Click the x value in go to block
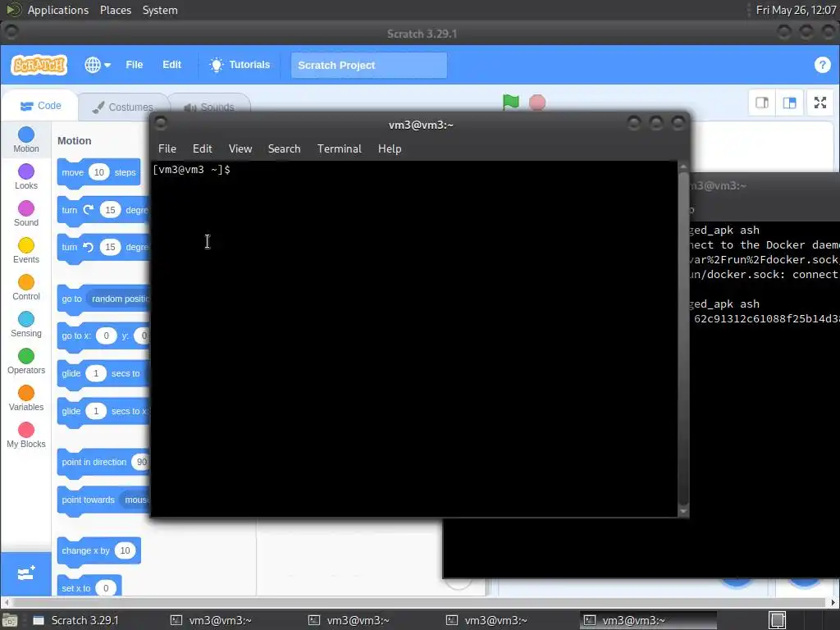The image size is (840, 630). click(106, 336)
